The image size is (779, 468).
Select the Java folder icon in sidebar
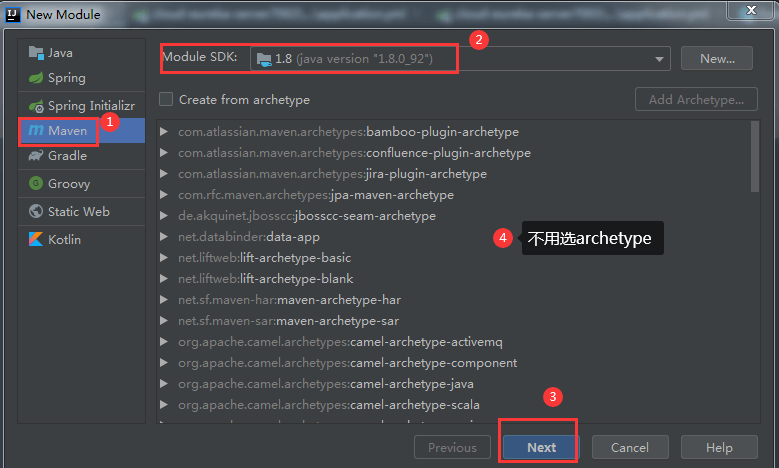[x=36, y=52]
